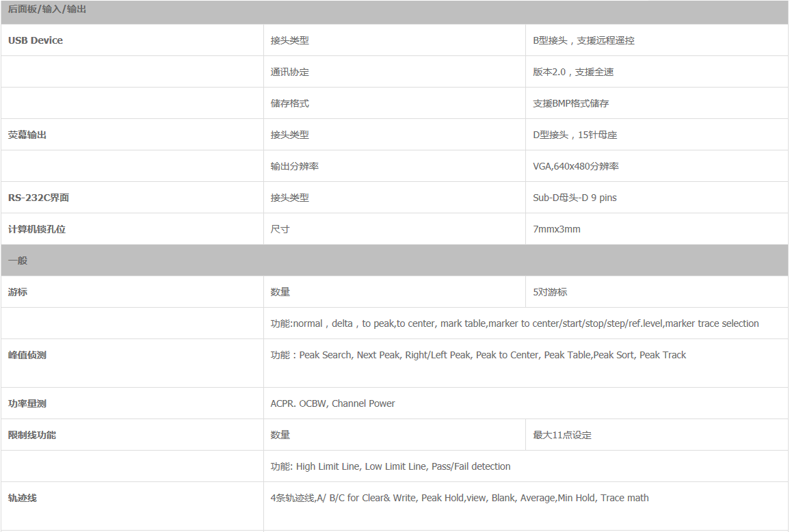Click the 最大11点设定 value
790x532 pixels.
coord(562,435)
